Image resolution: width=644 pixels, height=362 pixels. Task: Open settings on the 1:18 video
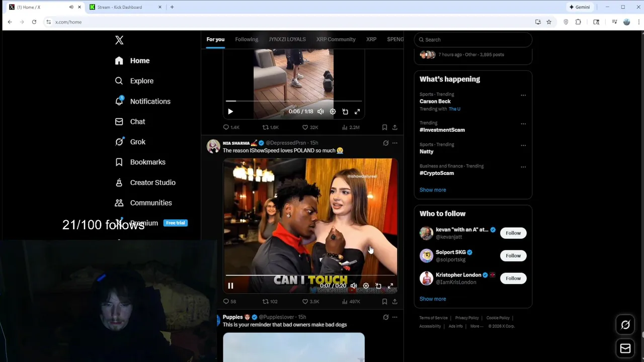coord(333,112)
